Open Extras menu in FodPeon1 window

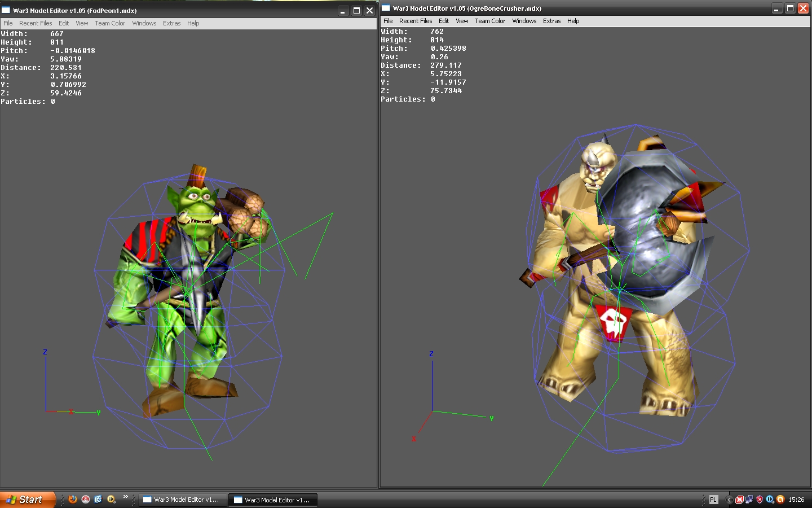[x=172, y=23]
